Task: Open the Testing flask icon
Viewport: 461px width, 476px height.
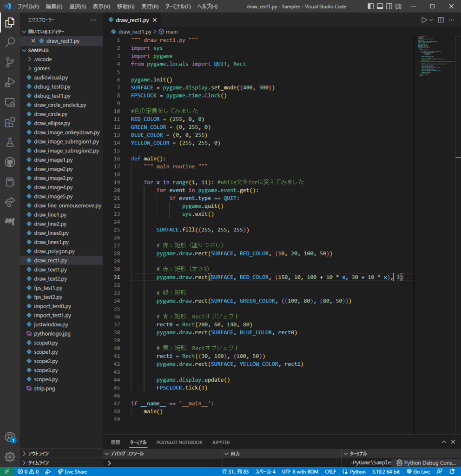Action: tap(10, 142)
